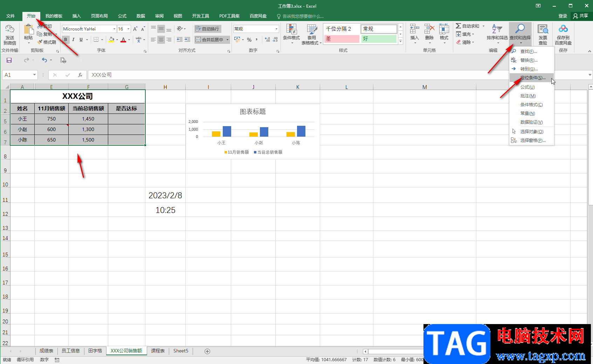The height and width of the screenshot is (364, 593).
Task: Open the number format dropdown
Action: 276,29
